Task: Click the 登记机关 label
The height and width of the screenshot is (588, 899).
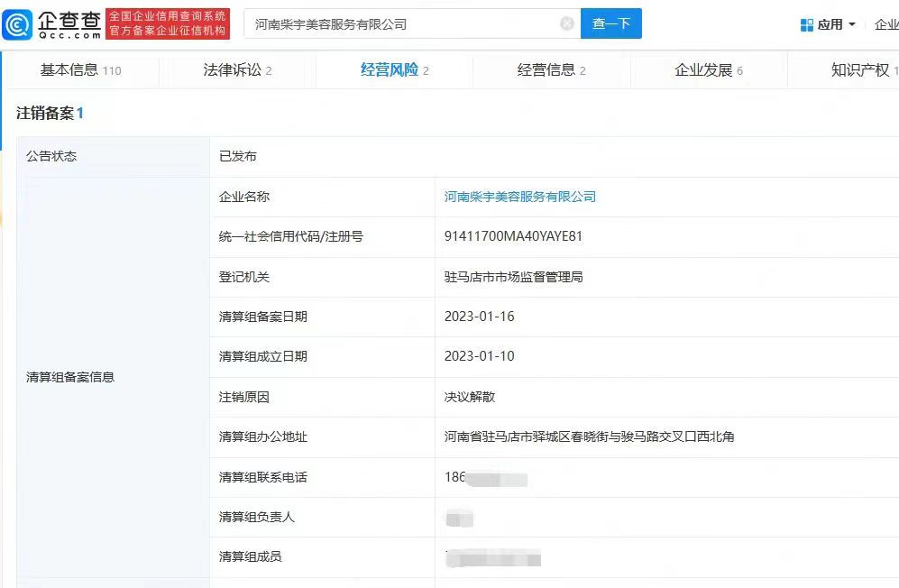Action: [x=244, y=277]
